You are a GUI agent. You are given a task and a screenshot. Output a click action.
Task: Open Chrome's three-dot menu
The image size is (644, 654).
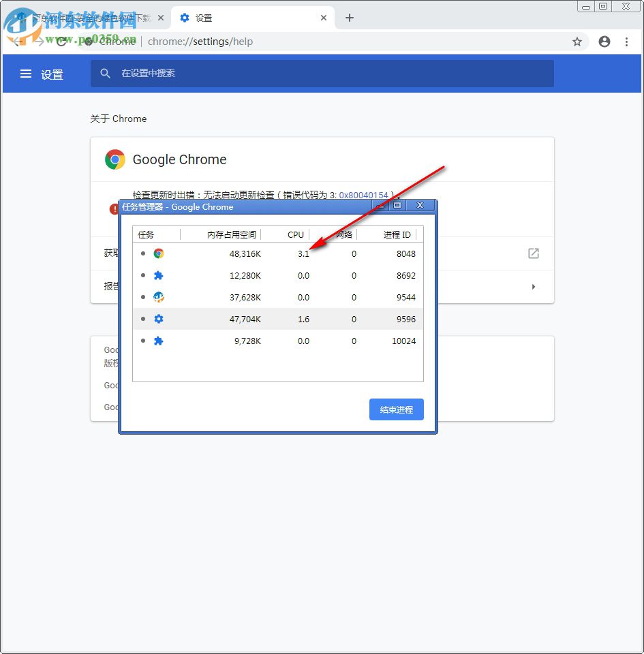pos(628,42)
